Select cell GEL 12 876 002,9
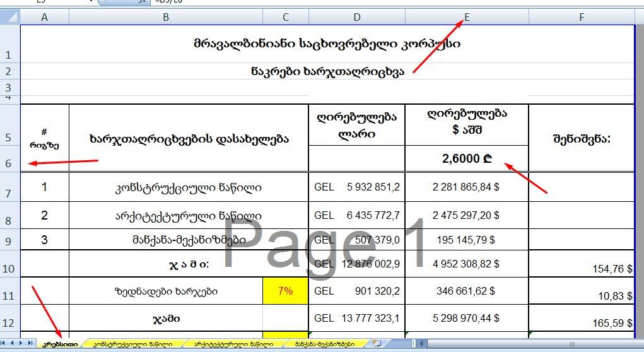The width and height of the screenshot is (644, 352). pyautogui.click(x=357, y=263)
